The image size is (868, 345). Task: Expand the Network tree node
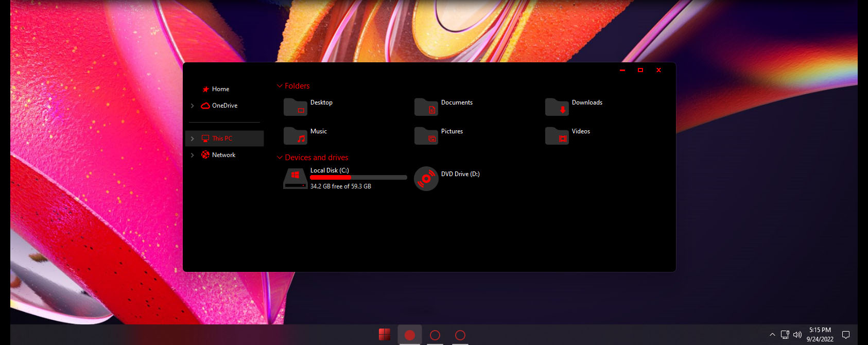[193, 155]
